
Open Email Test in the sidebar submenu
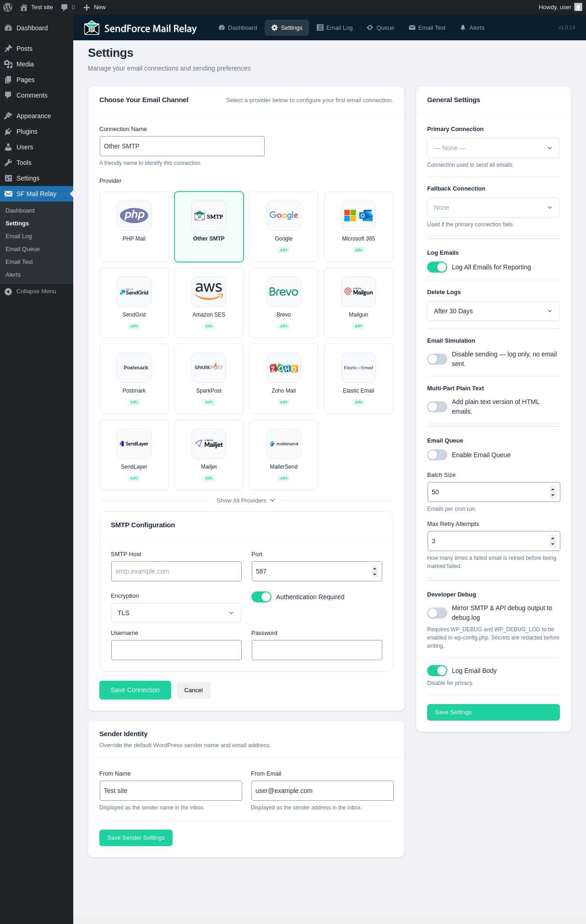point(19,262)
